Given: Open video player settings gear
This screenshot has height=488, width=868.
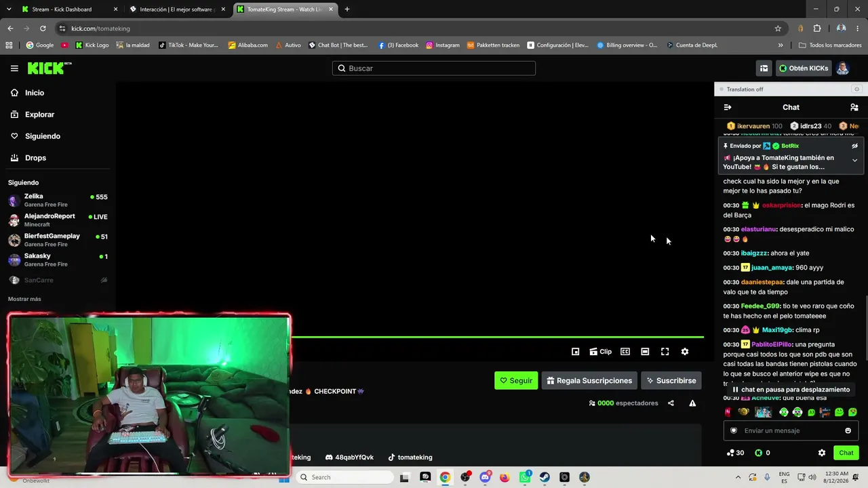Looking at the screenshot, I should pos(685,352).
